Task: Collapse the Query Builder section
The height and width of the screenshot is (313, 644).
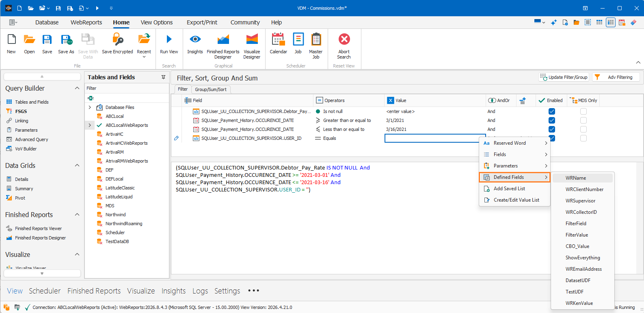Action: (x=77, y=88)
